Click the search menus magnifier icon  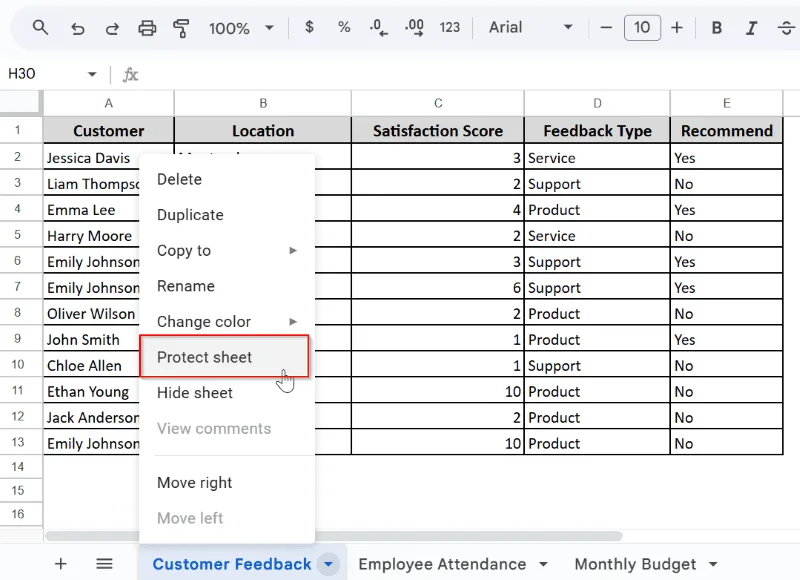coord(40,28)
